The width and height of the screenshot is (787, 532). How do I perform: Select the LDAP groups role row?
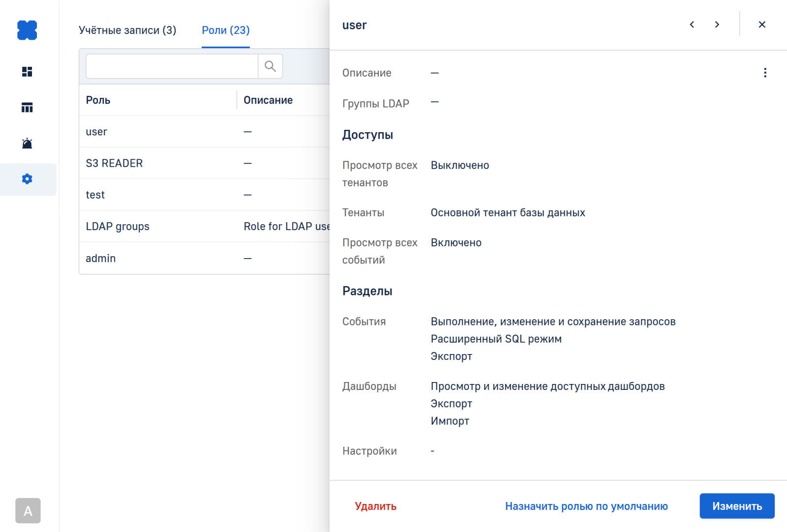tap(118, 227)
